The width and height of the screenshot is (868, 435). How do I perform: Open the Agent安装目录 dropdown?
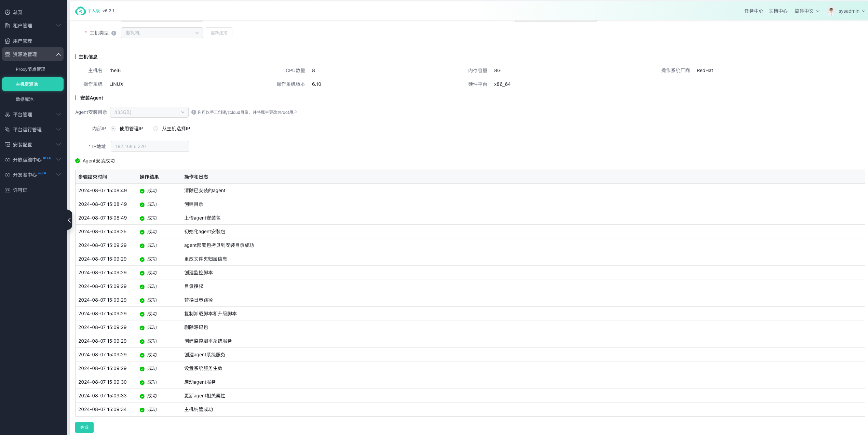coord(149,112)
